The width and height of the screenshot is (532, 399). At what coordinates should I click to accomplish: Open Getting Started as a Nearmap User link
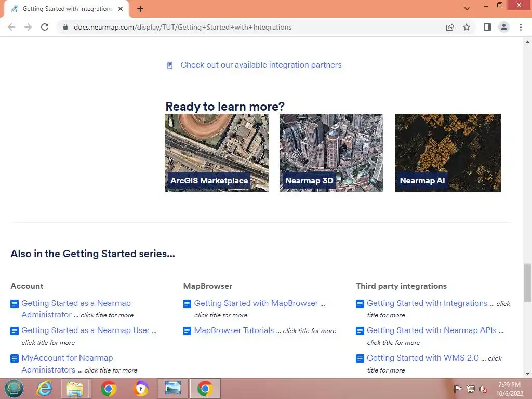[x=86, y=330]
